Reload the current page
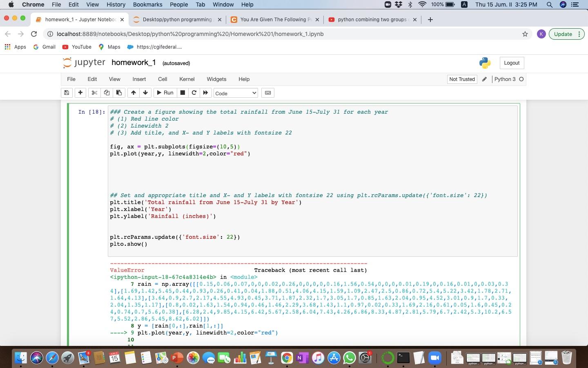Viewport: 588px width, 368px height. [34, 34]
